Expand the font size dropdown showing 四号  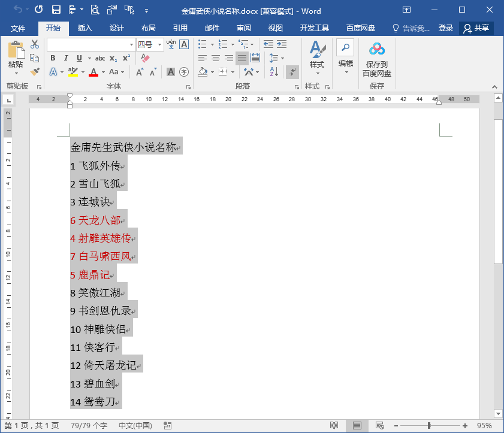pyautogui.click(x=159, y=44)
